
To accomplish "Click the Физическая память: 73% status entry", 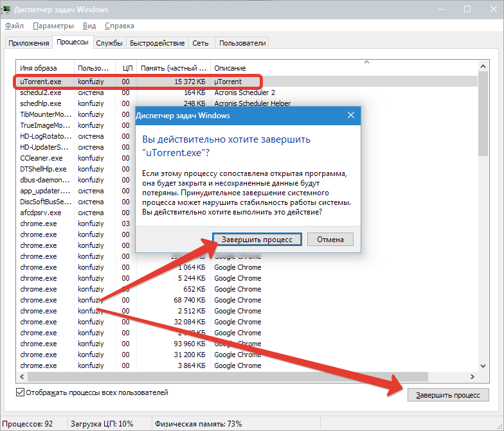I will 198,424.
